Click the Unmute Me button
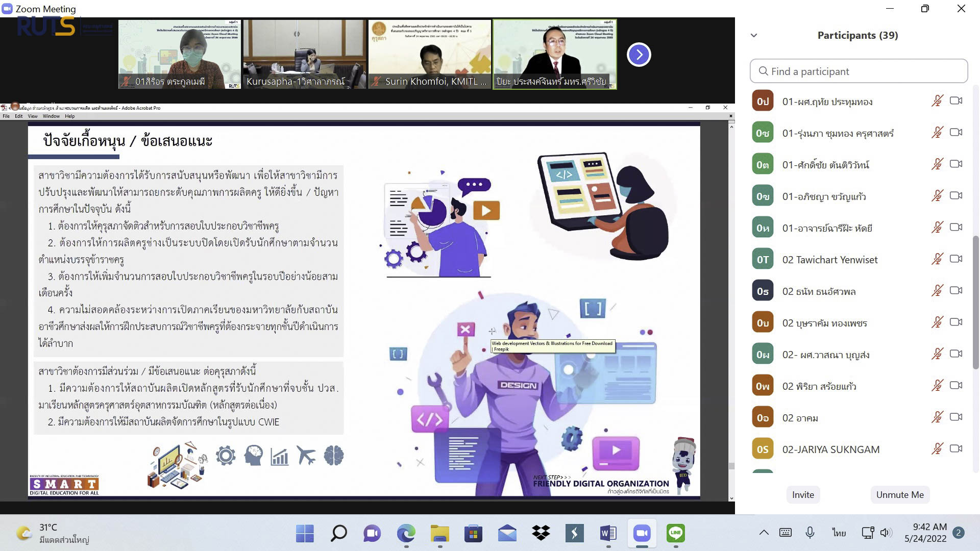 tap(900, 494)
